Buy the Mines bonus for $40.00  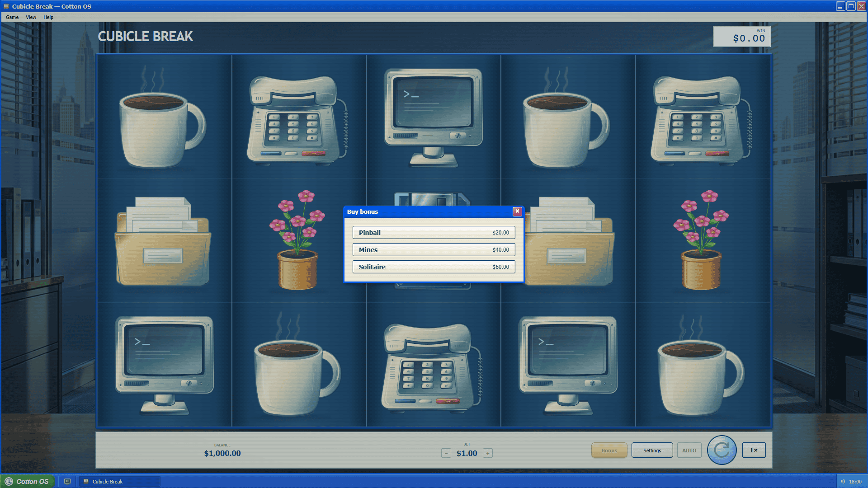[x=434, y=250]
